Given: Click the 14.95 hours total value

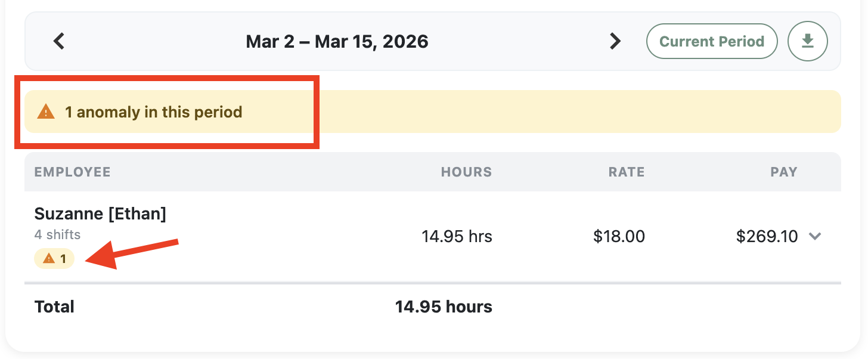Looking at the screenshot, I should tap(444, 307).
